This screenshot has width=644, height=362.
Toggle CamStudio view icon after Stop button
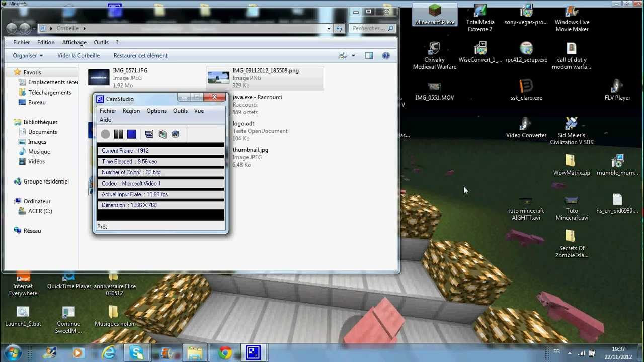click(149, 134)
